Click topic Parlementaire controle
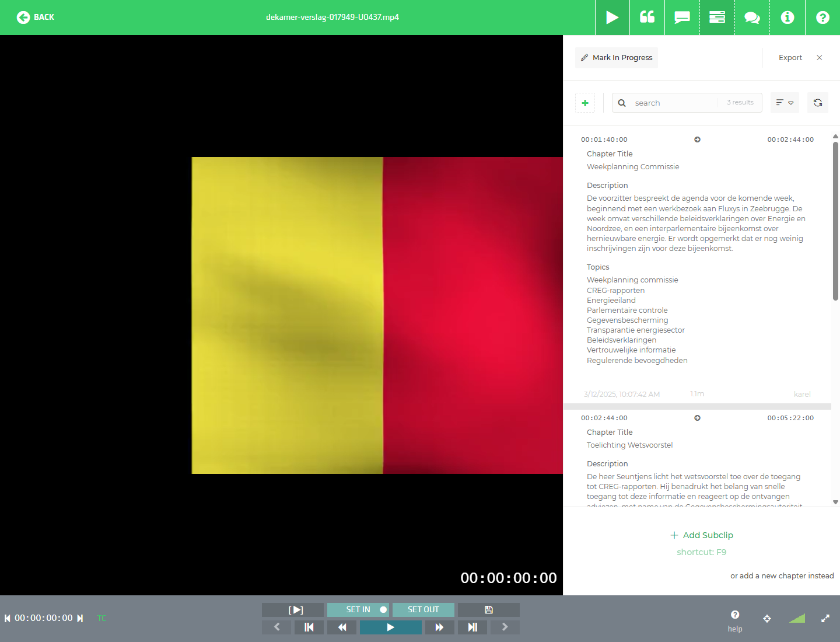Screen dimensions: 840x642 627,310
